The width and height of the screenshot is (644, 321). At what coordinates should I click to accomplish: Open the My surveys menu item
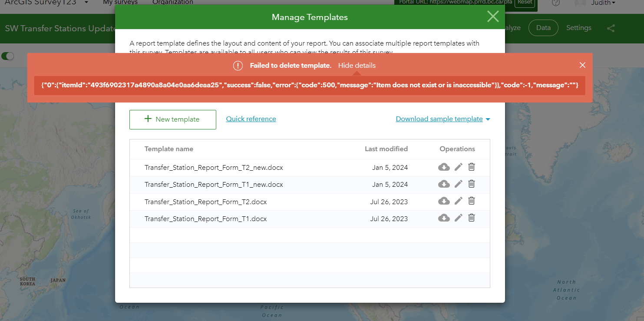(120, 3)
